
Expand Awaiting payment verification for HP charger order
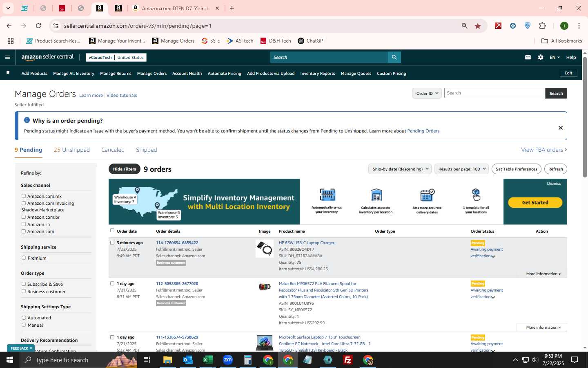(493, 256)
